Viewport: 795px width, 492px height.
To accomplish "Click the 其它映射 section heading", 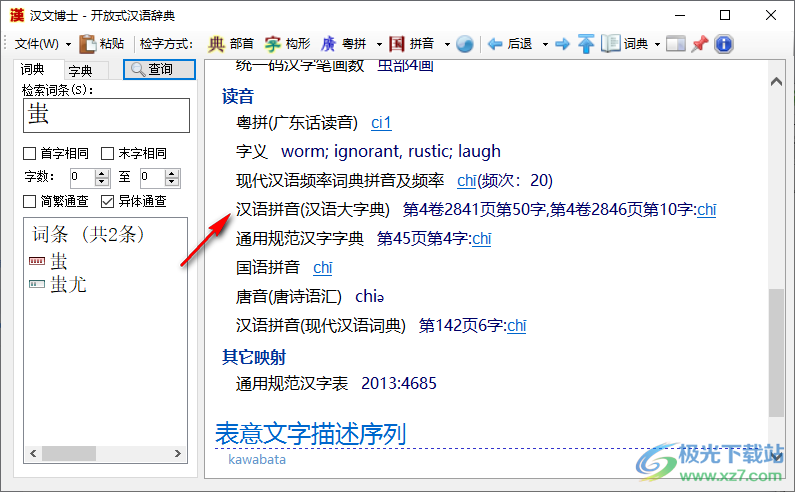I will point(254,357).
